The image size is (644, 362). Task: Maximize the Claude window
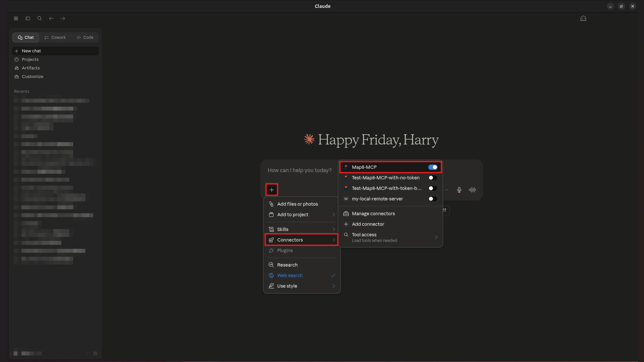click(621, 6)
